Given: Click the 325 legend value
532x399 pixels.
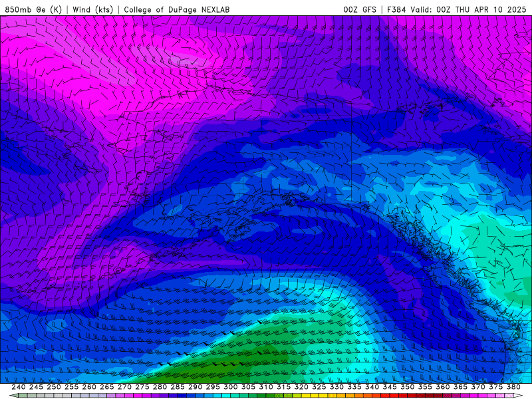Looking at the screenshot, I should pos(319,387).
